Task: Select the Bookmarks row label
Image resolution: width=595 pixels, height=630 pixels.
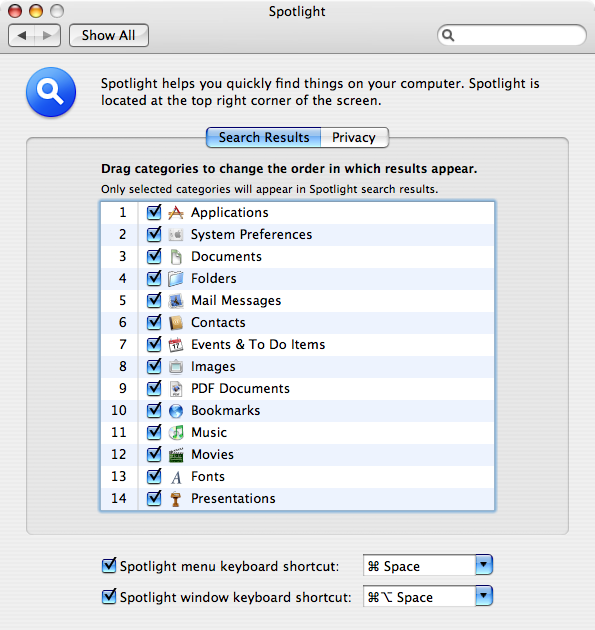Action: pyautogui.click(x=225, y=411)
